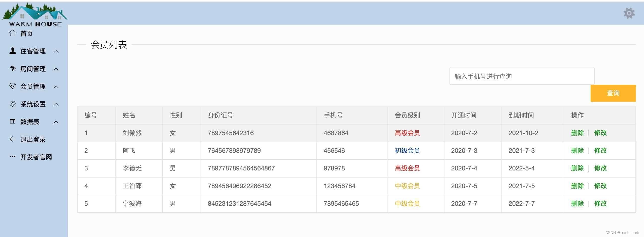Viewport: 644px width, 237px height.
Task: Click the home icon beside 首页
Action: tap(13, 33)
